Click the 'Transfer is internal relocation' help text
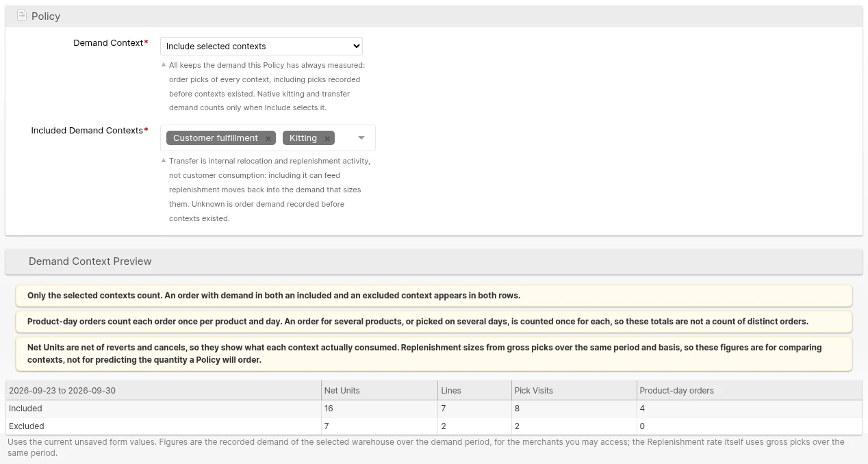 (270, 190)
